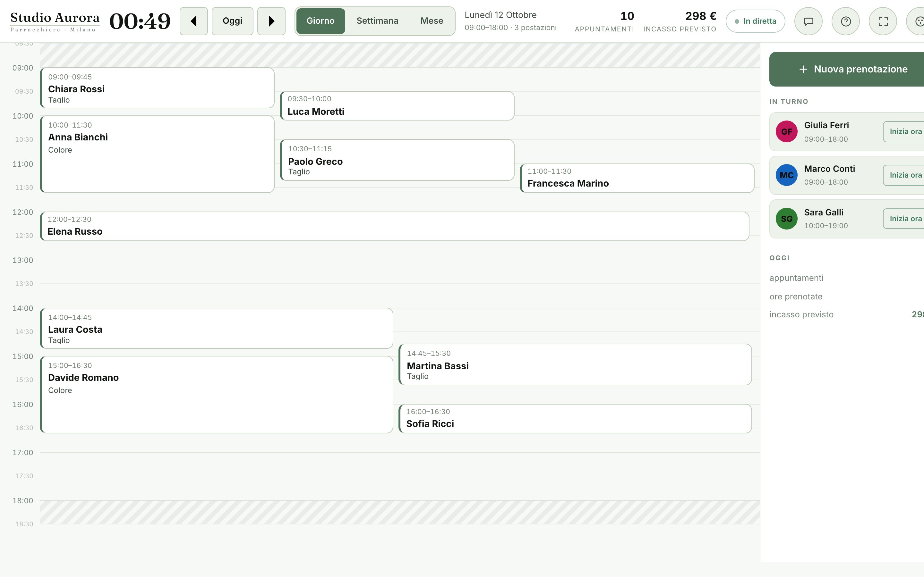Start Sara Galli's shift with Inizia ora

point(904,219)
